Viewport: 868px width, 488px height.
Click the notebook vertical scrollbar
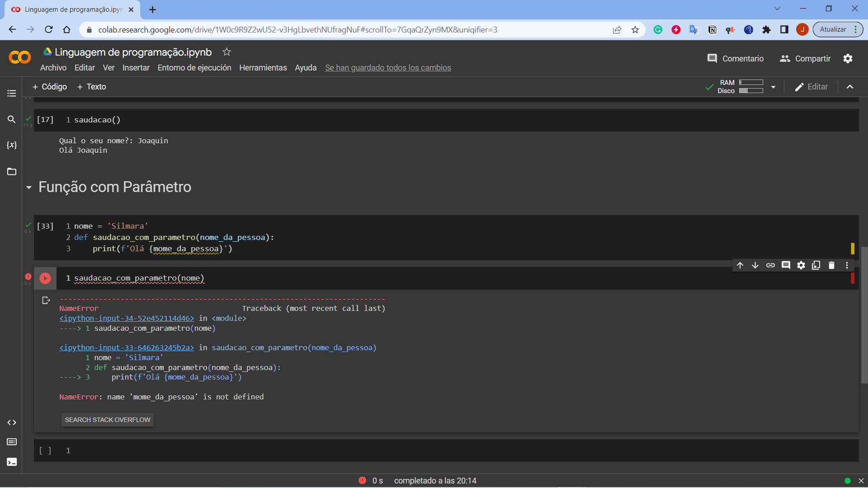pos(864,315)
